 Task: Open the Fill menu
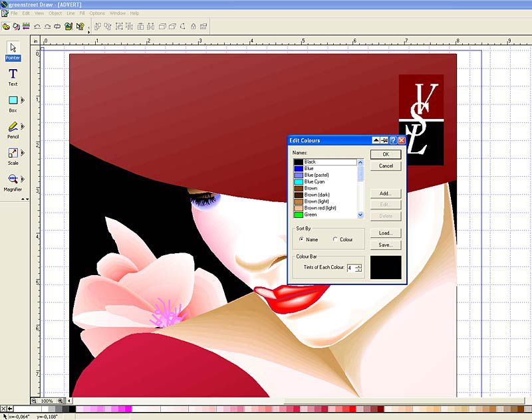(81, 13)
